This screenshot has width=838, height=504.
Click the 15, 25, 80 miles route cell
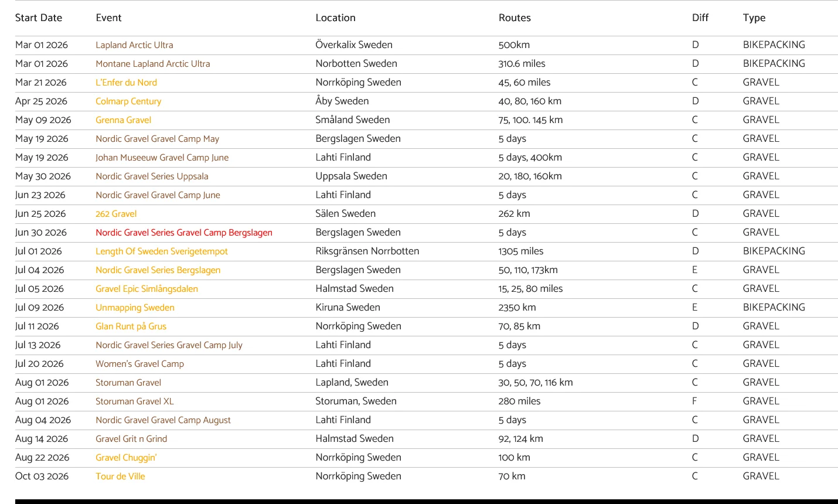point(530,289)
